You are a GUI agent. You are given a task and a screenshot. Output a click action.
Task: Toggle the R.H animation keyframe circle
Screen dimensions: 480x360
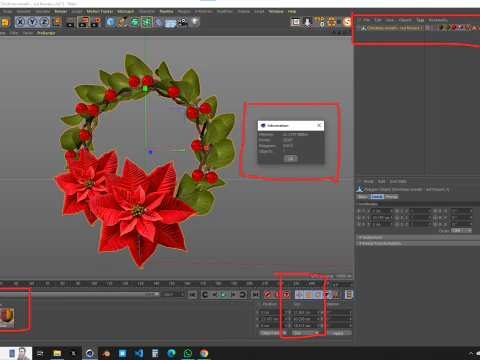(x=436, y=211)
